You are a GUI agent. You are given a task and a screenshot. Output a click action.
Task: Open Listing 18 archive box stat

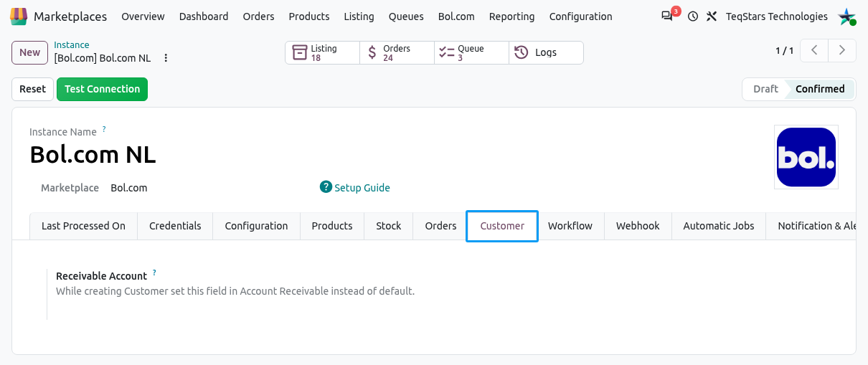click(x=322, y=52)
